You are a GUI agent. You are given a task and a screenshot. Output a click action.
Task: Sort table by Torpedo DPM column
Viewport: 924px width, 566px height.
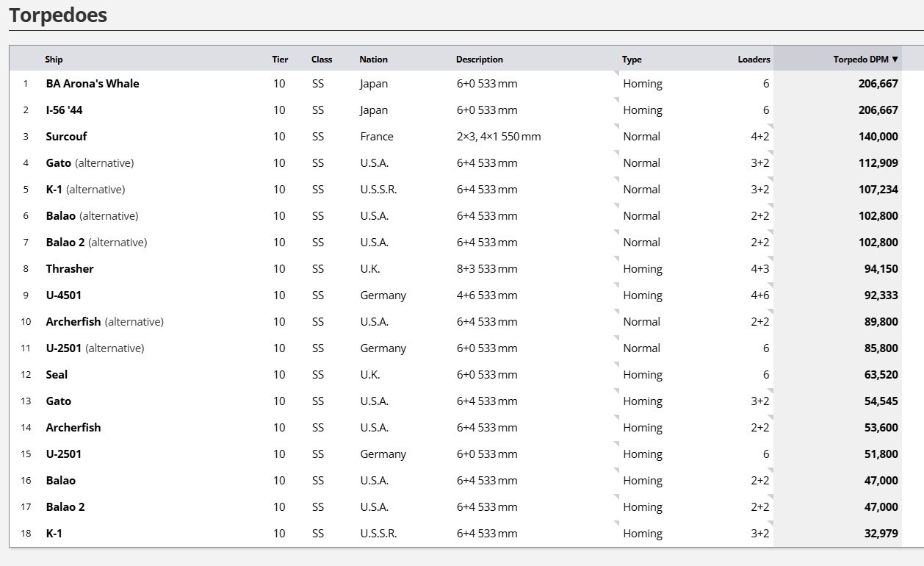[x=865, y=60]
